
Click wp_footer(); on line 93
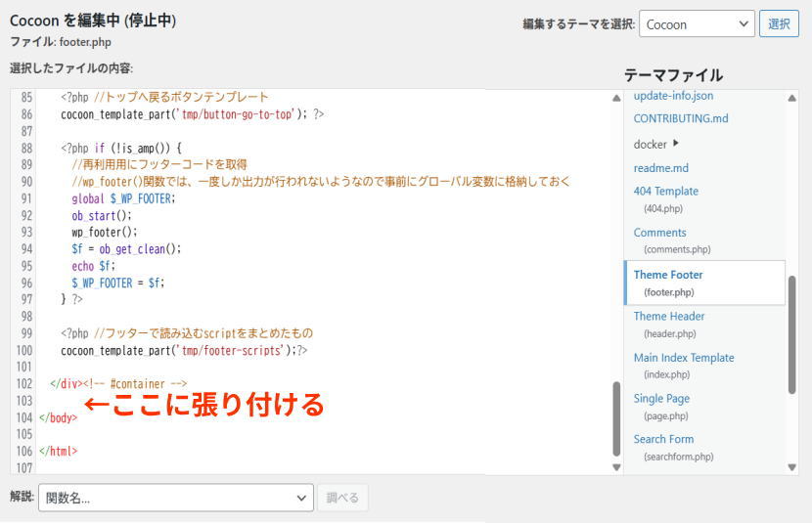105,233
